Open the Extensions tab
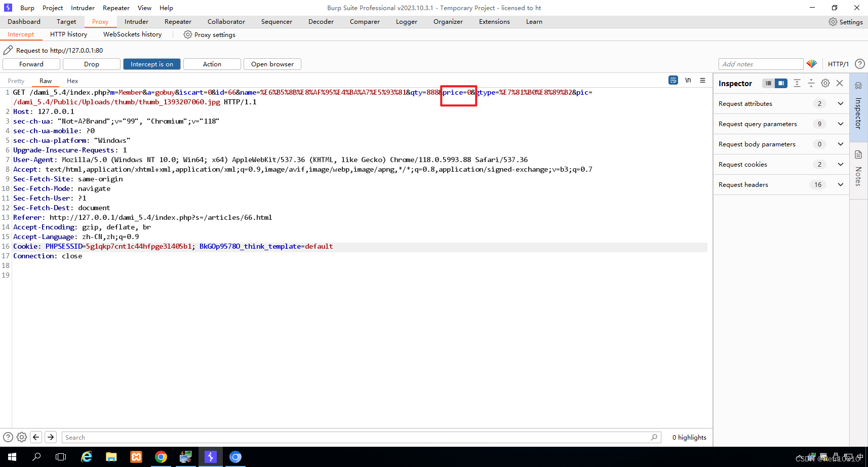This screenshot has height=467, width=868. (494, 22)
